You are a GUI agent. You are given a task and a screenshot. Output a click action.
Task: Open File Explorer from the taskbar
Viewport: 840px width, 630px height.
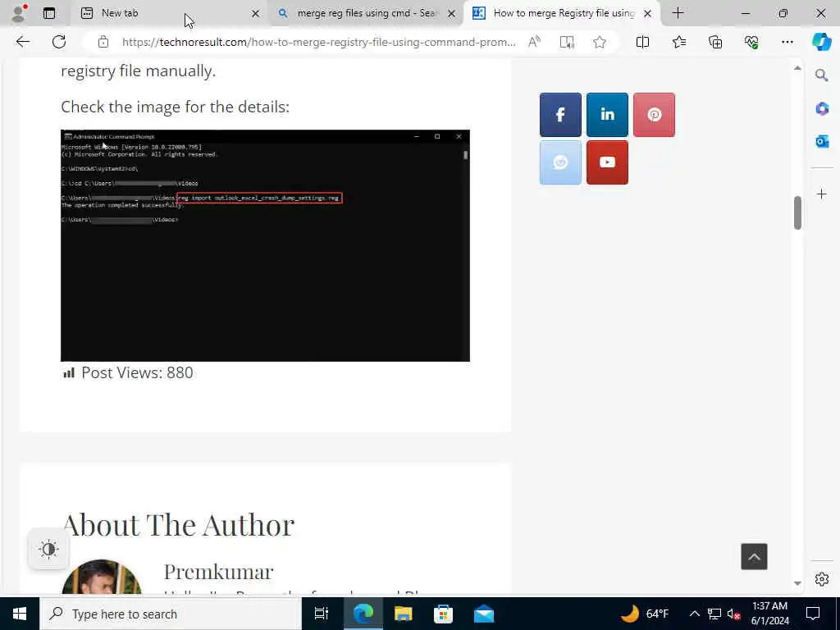403,614
